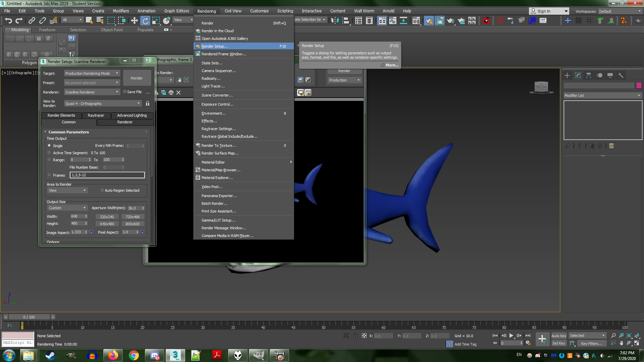Image resolution: width=644 pixels, height=362 pixels.
Task: Open the Output Size Custom dropdown
Action: pyautogui.click(x=67, y=208)
